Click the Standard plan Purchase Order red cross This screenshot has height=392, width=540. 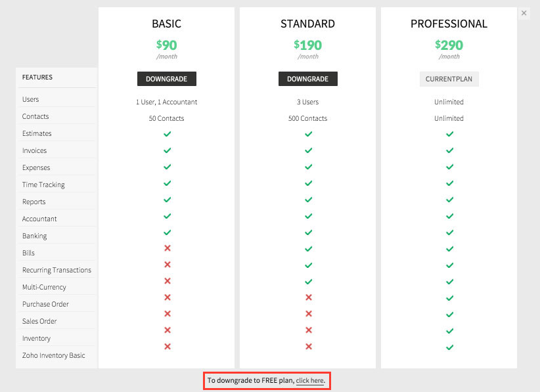309,297
